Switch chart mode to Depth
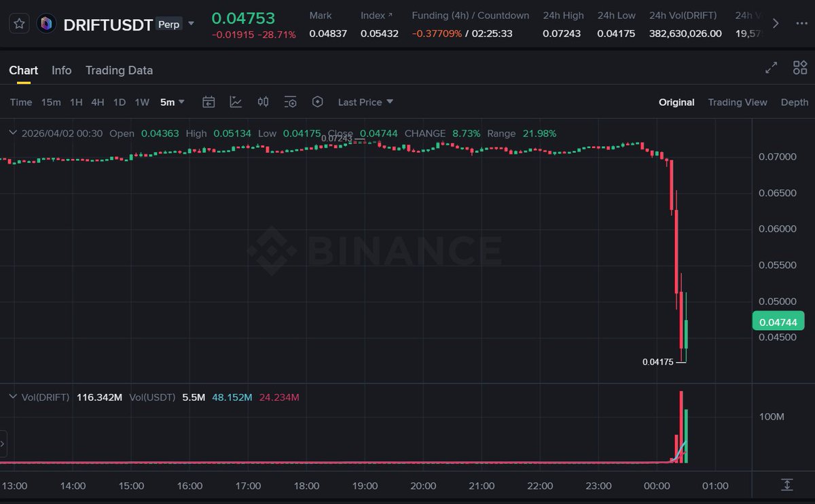Viewport: 815px width, 504px height. tap(794, 102)
